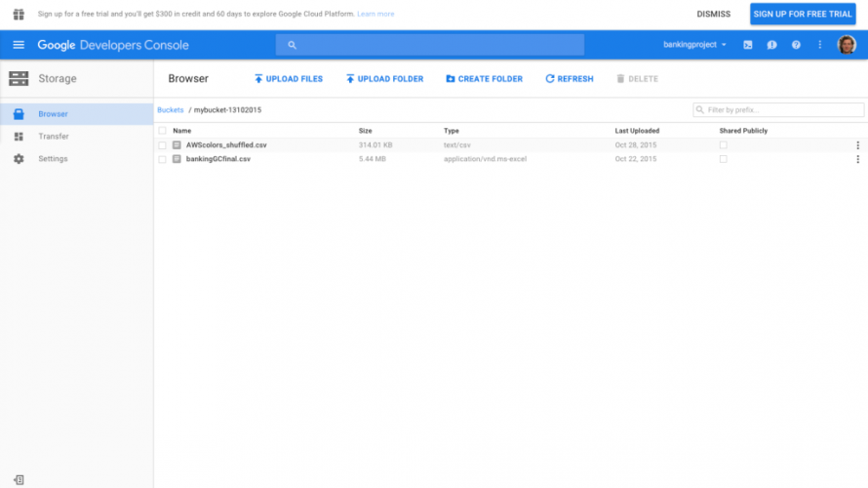Go to Buckets breadcrumb link
Screen dimensions: 868x488
point(171,109)
